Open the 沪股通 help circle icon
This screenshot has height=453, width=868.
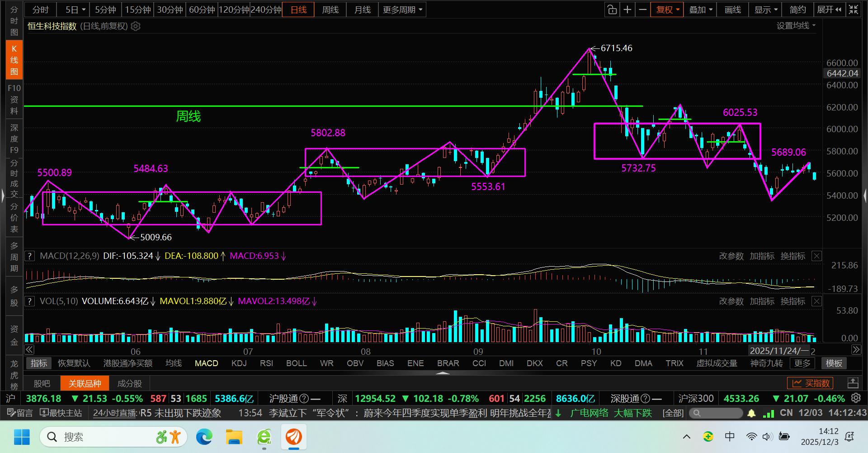(x=304, y=399)
